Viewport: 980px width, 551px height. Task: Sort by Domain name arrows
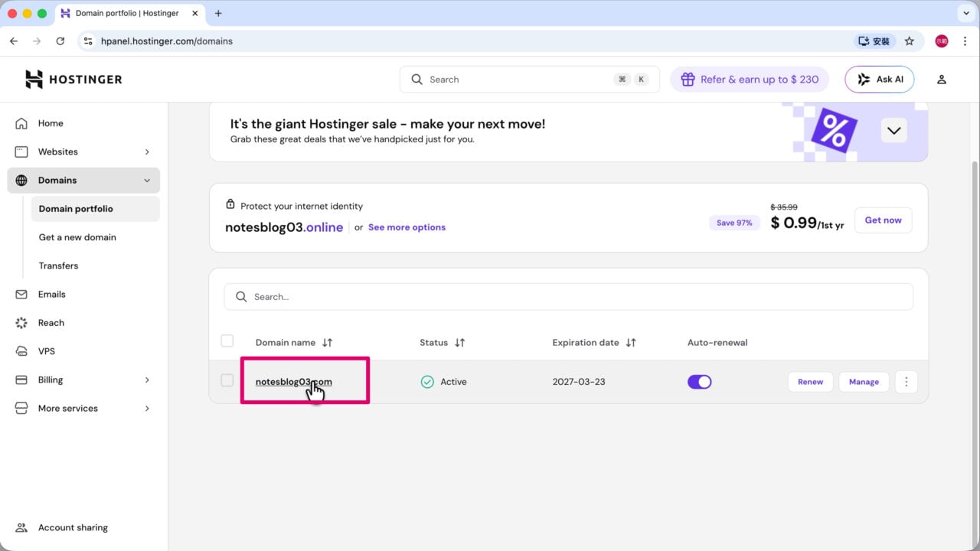pos(328,343)
